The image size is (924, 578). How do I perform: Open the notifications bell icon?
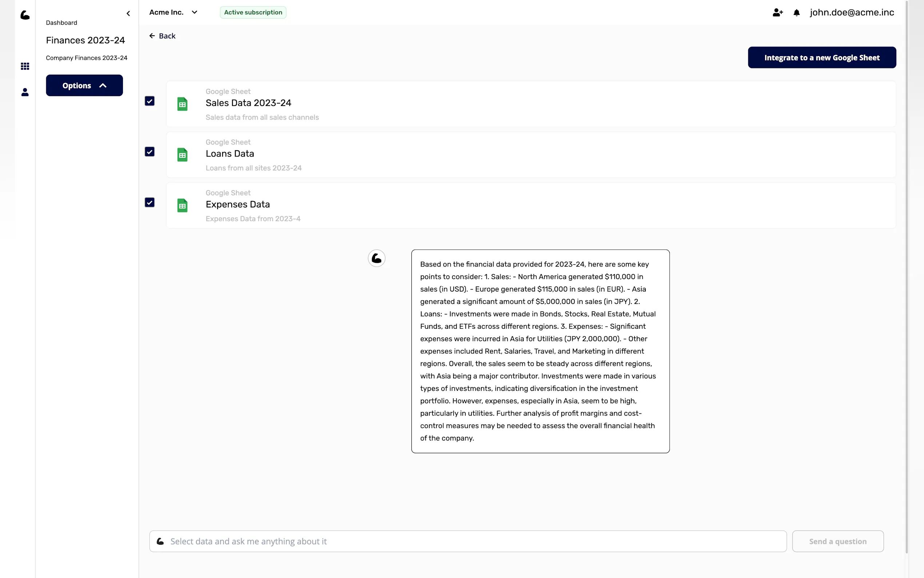796,13
